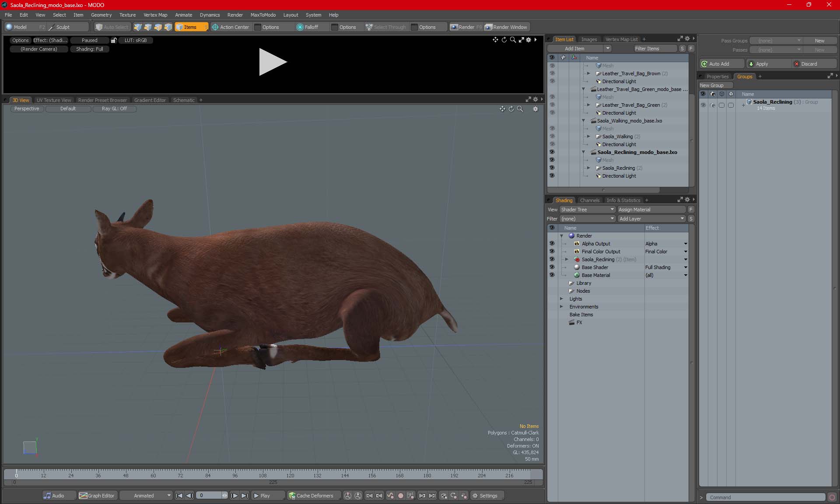This screenshot has height=504, width=840.
Task: Toggle Base Material visibility eye
Action: click(552, 275)
